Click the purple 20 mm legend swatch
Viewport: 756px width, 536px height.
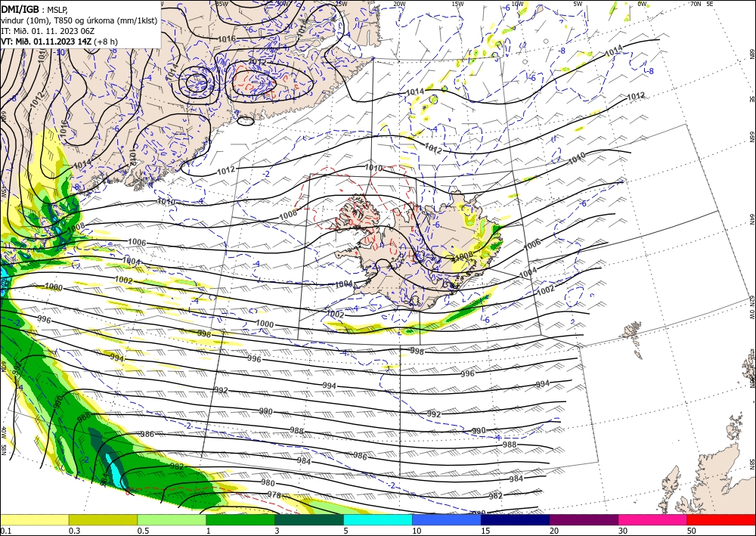pyautogui.click(x=584, y=520)
